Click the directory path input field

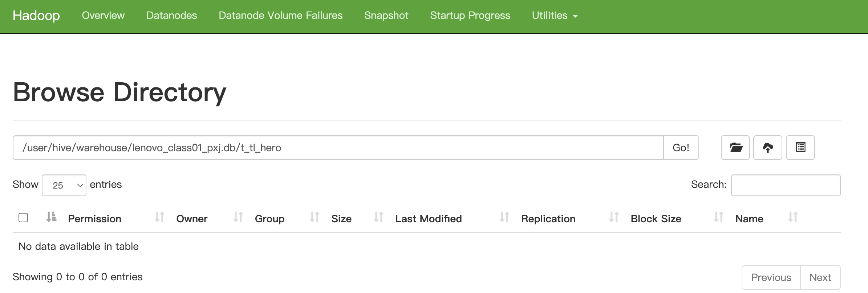click(x=338, y=148)
